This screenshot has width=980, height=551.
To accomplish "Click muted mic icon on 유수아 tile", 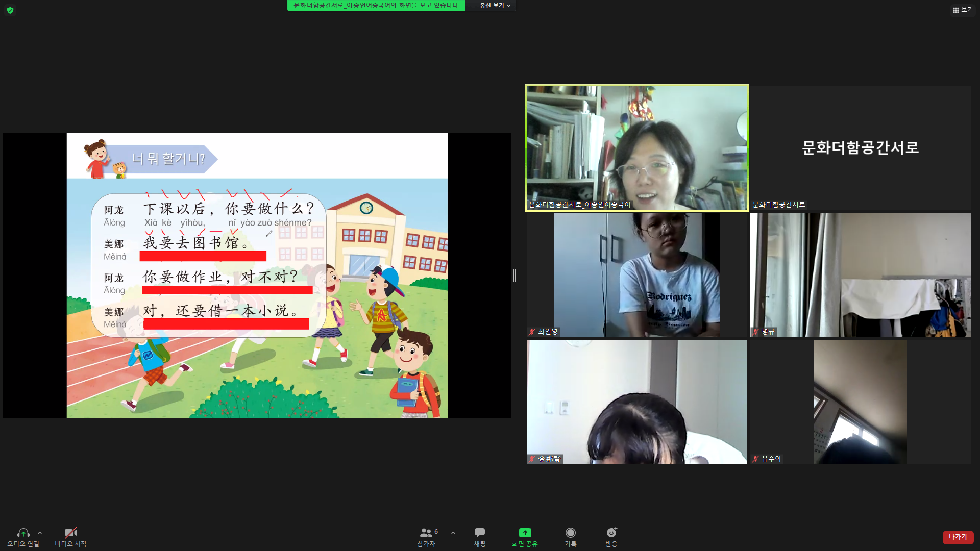I will [755, 459].
